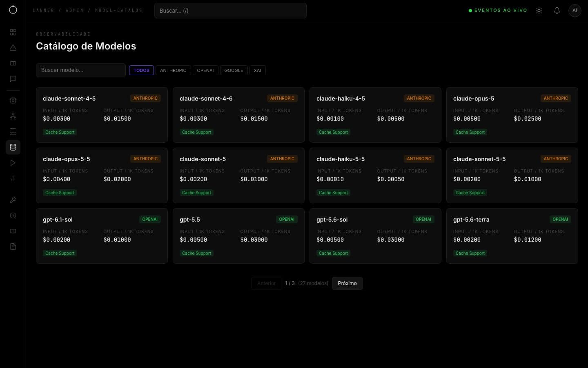
Task: Filter models by XAI
Action: click(257, 70)
